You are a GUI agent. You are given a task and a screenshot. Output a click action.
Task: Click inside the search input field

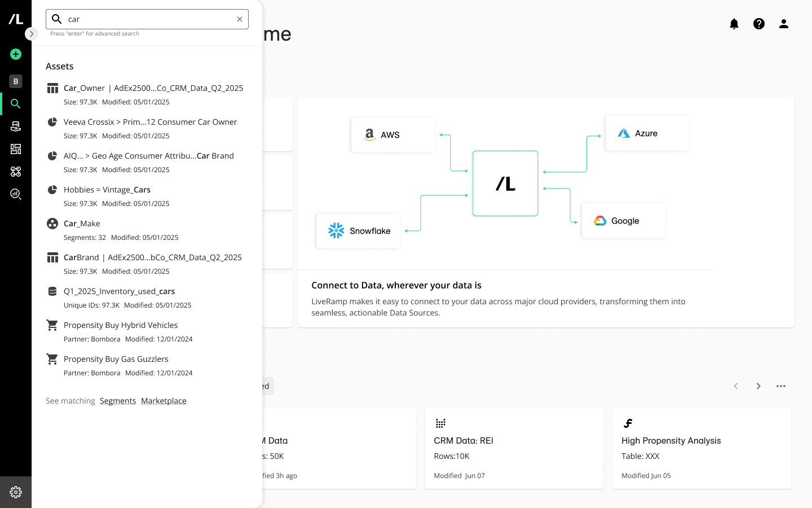tap(147, 19)
